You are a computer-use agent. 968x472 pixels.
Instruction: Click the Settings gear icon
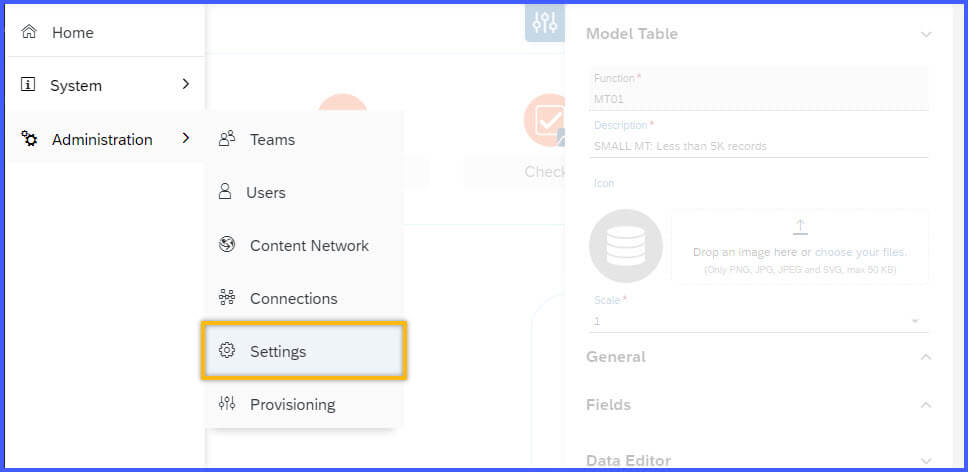[x=227, y=351]
